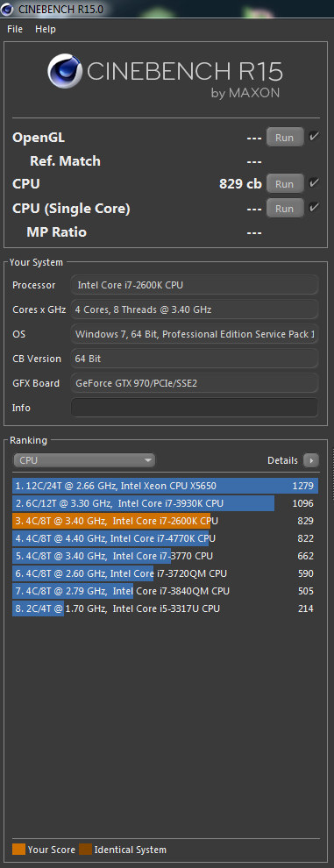334x868 pixels.
Task: Toggle the OpenGL test checkbox
Action: pyautogui.click(x=314, y=137)
